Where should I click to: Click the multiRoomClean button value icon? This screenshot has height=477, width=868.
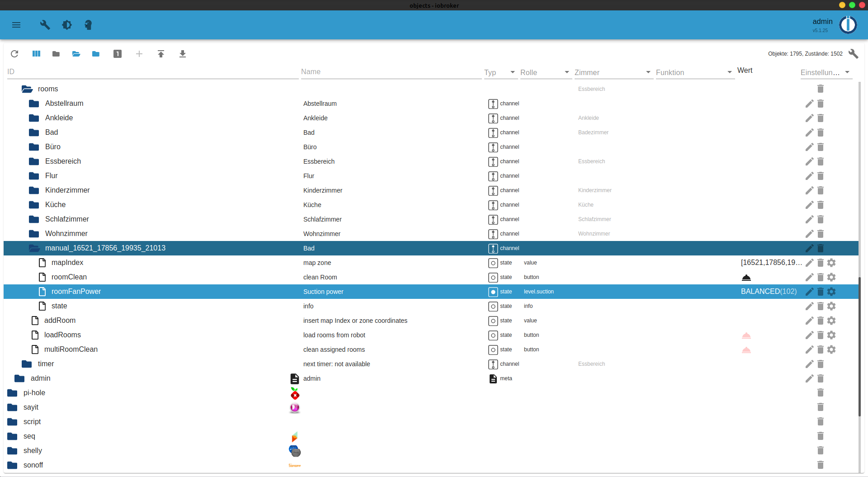pos(746,349)
